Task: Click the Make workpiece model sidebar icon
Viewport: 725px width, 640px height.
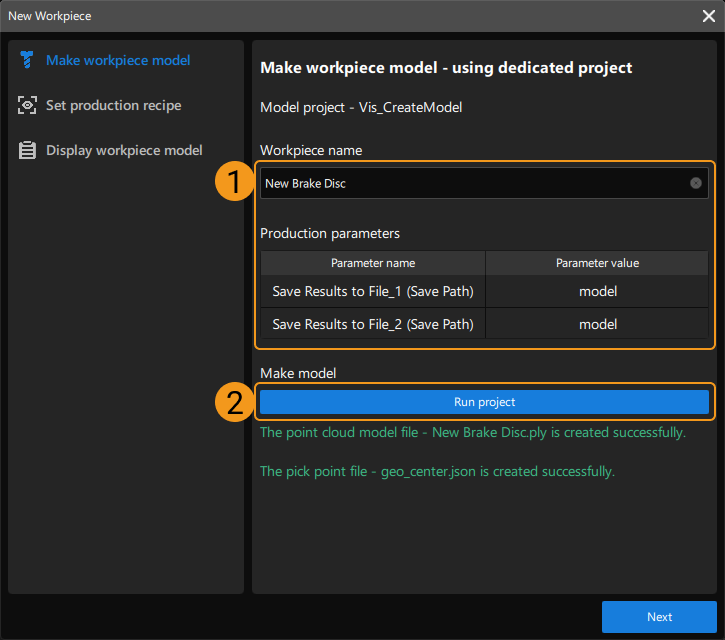Action: point(27,60)
